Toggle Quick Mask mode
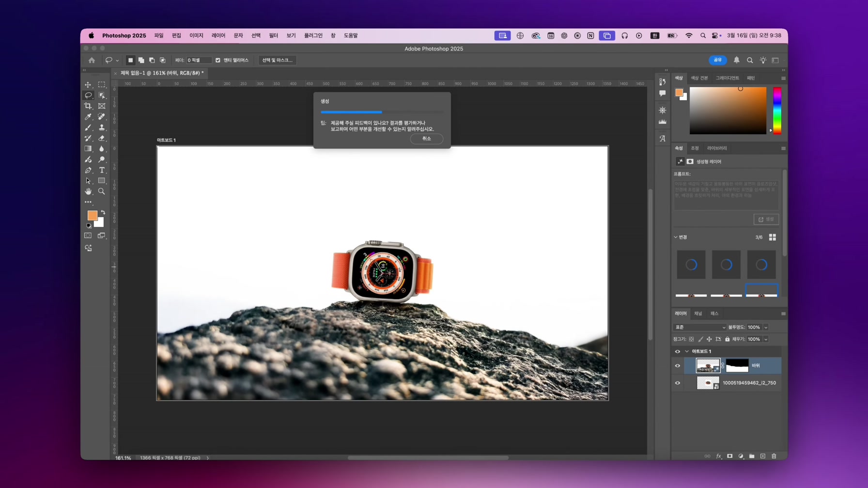The width and height of the screenshot is (868, 488). coord(88,236)
